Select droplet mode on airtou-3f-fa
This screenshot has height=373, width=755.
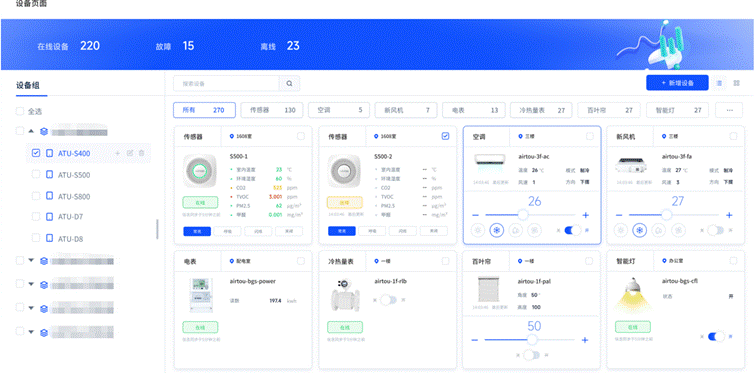pos(659,231)
